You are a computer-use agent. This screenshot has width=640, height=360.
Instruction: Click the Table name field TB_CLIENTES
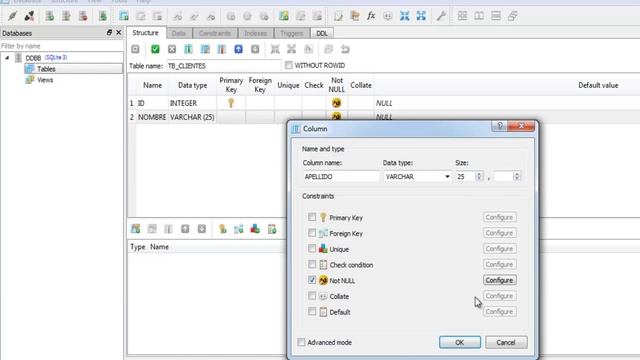click(x=224, y=66)
